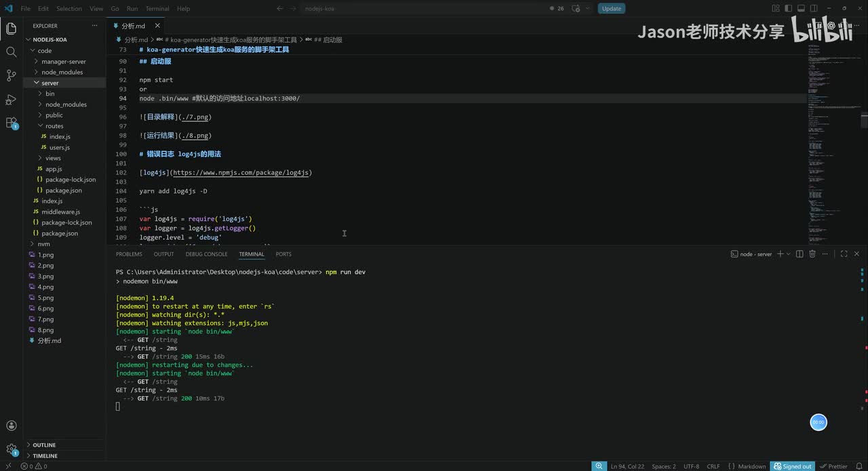
Task: Open the zoom status bar icon
Action: click(599, 466)
